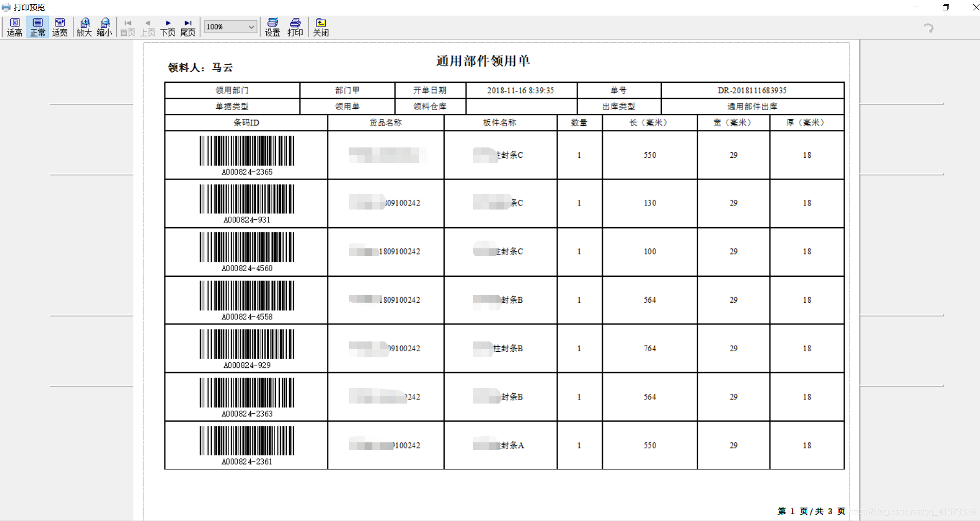Close the preview using 关闭 icon
The width and height of the screenshot is (980, 521).
[321, 27]
